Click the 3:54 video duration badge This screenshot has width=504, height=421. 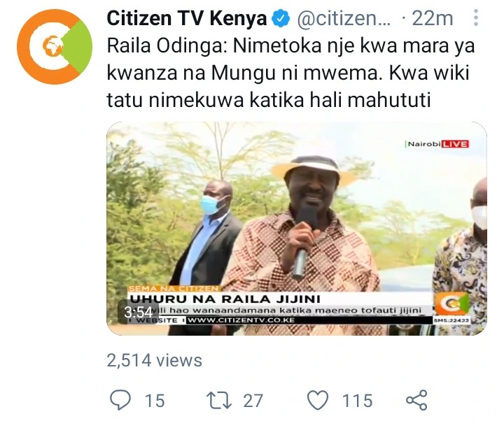138,312
